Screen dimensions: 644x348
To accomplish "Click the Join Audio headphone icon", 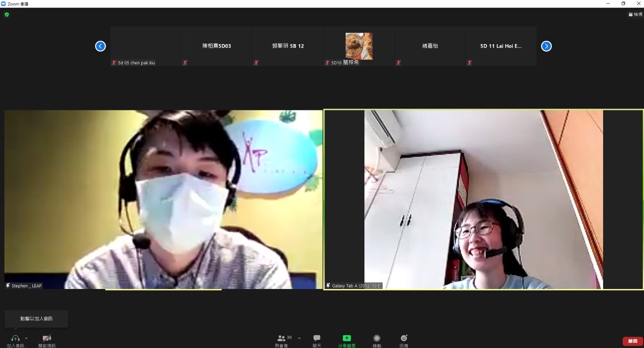I will pos(15,339).
